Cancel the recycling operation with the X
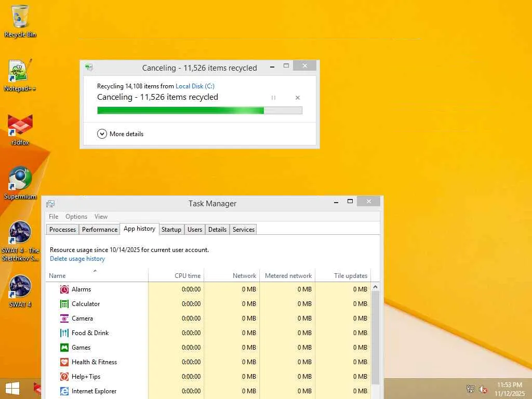532x399 pixels. point(298,98)
